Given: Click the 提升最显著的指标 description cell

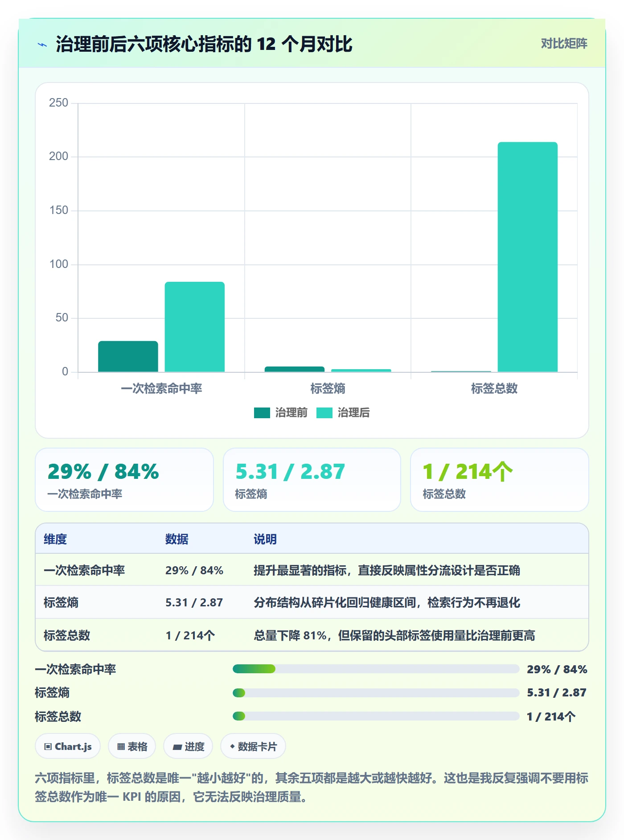Looking at the screenshot, I should pos(387,570).
